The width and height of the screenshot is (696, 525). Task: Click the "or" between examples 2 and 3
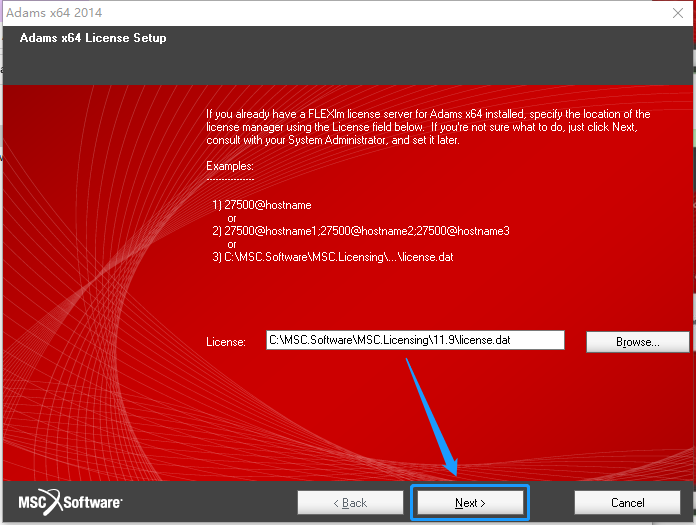(x=232, y=245)
